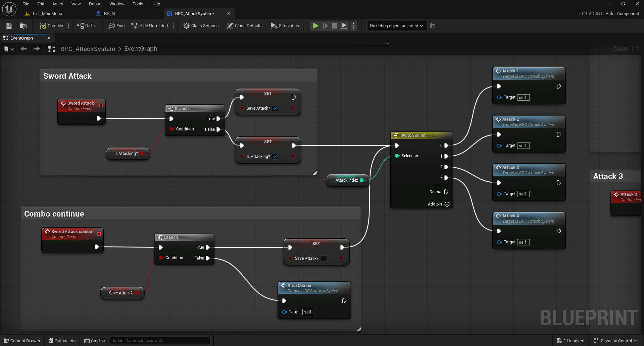Check Save Attack? in Combo continue SET node

pos(323,258)
